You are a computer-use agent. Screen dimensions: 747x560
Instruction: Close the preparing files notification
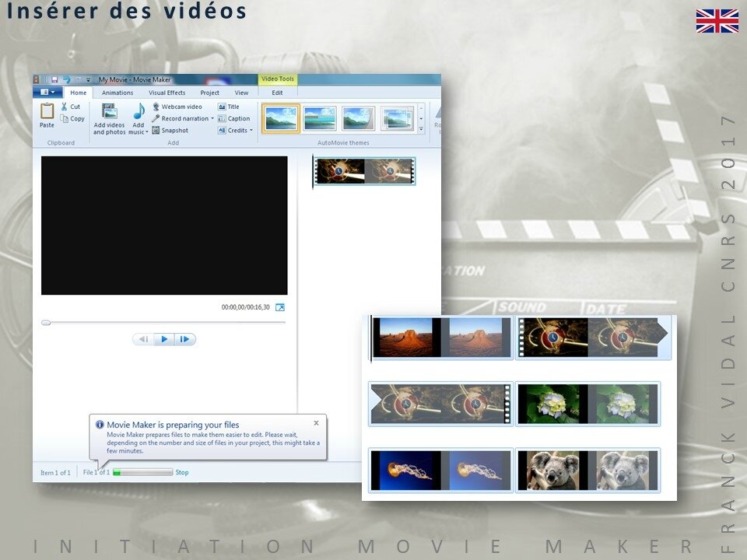pyautogui.click(x=317, y=423)
